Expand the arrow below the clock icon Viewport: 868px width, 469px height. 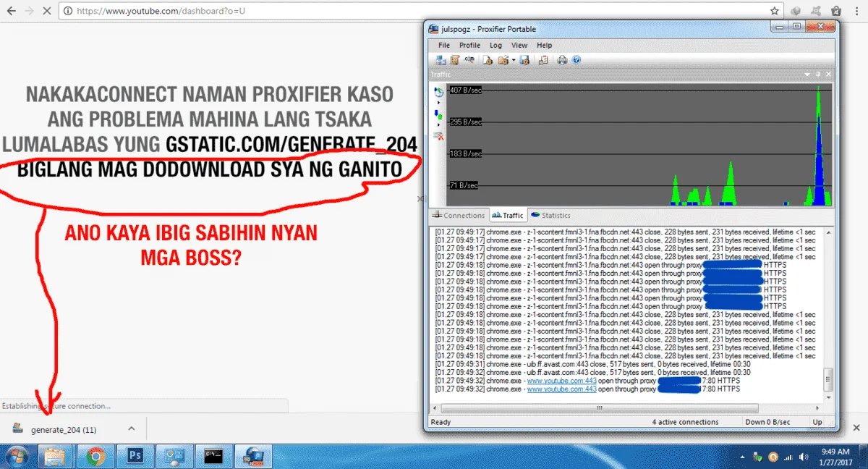click(438, 103)
